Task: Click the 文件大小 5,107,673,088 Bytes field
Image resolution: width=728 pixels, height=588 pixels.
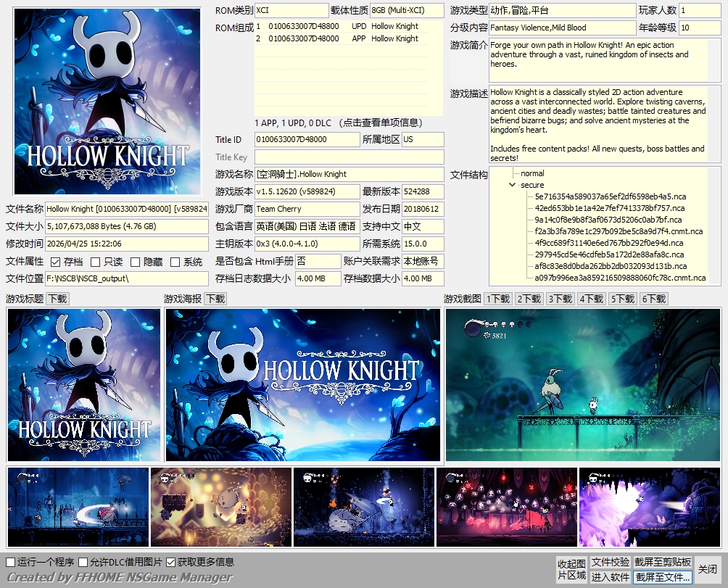Action: 127,226
